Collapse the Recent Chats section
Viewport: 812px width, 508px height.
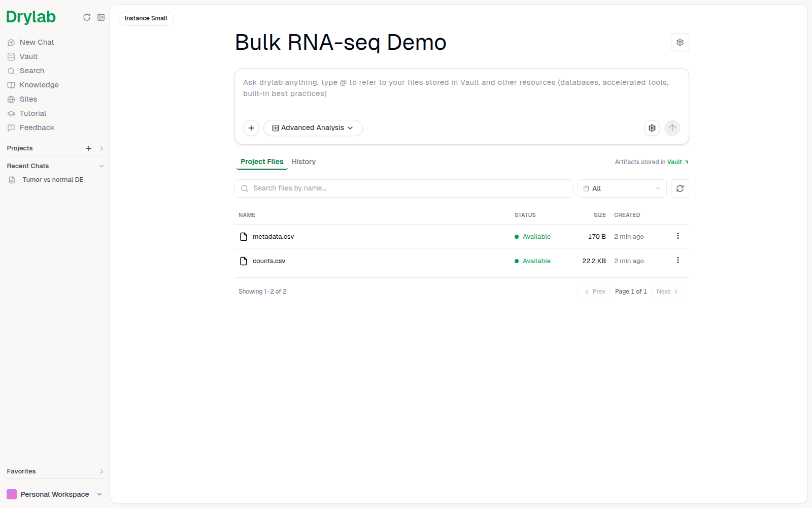(101, 166)
